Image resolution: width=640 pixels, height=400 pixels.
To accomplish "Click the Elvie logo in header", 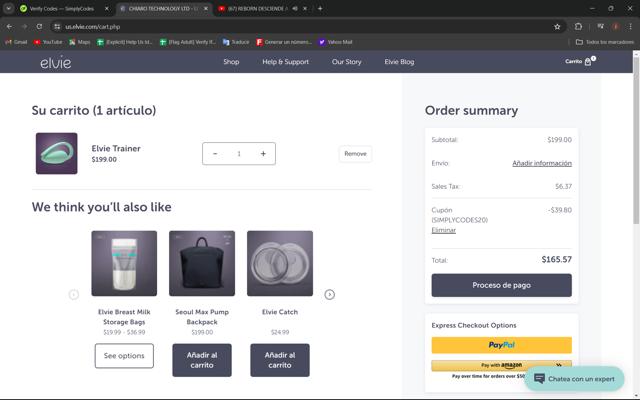I will pyautogui.click(x=56, y=62).
